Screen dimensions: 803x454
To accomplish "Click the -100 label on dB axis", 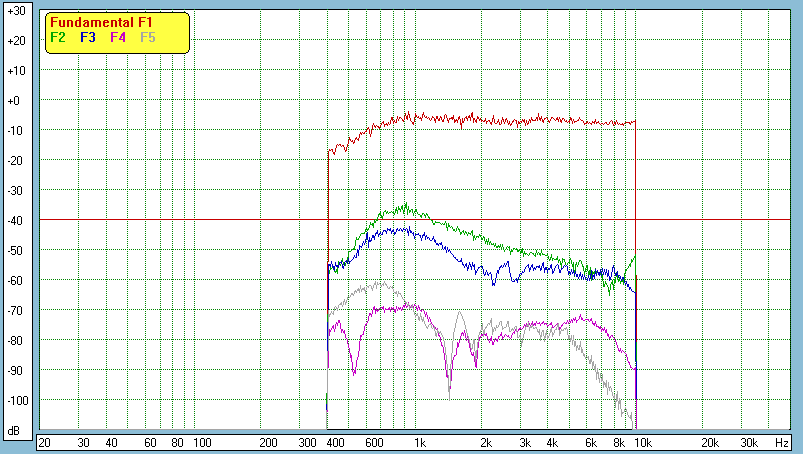I will pyautogui.click(x=15, y=400).
